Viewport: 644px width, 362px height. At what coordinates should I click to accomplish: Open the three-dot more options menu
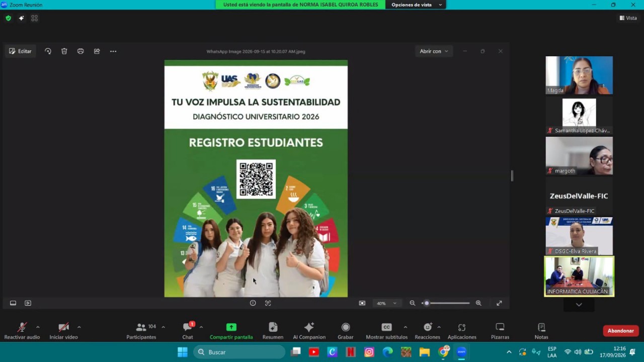click(x=113, y=51)
